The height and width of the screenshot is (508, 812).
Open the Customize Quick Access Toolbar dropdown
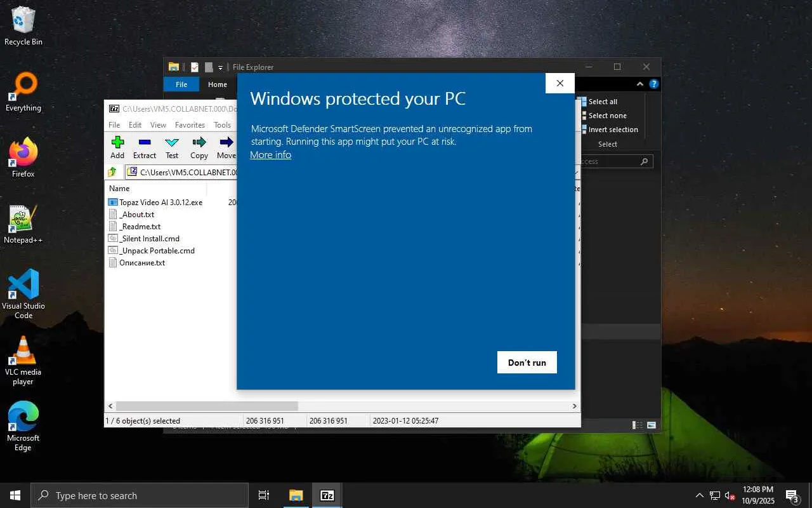(x=220, y=67)
